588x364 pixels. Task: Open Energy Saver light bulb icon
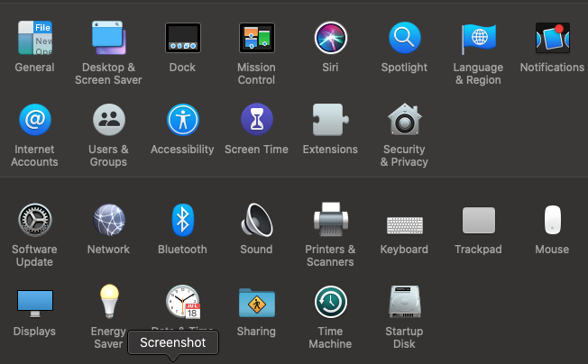pos(109,302)
